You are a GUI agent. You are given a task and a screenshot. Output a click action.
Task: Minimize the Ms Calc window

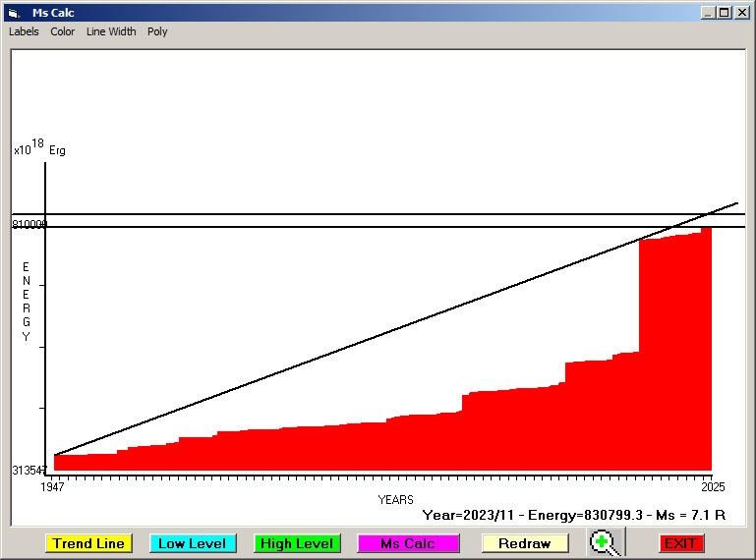click(708, 13)
